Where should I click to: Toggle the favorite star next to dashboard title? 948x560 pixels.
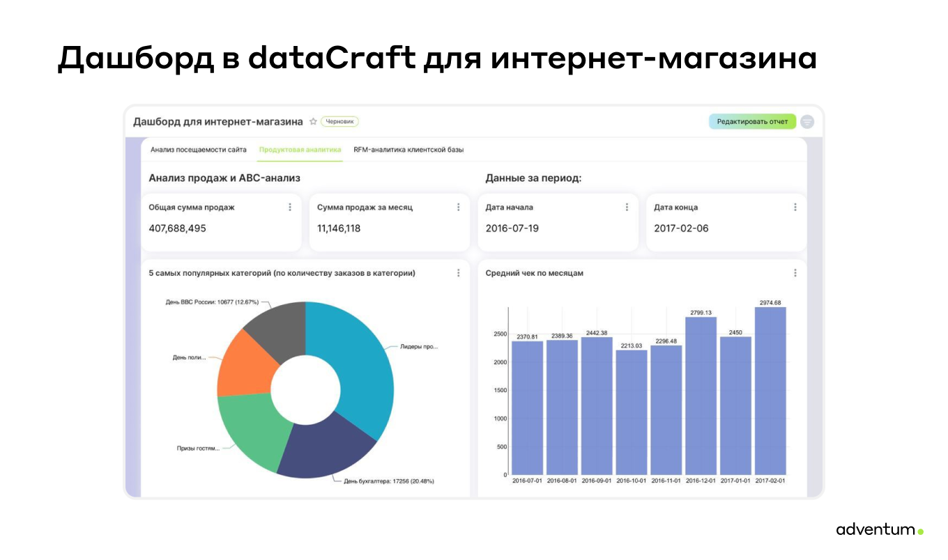point(312,121)
